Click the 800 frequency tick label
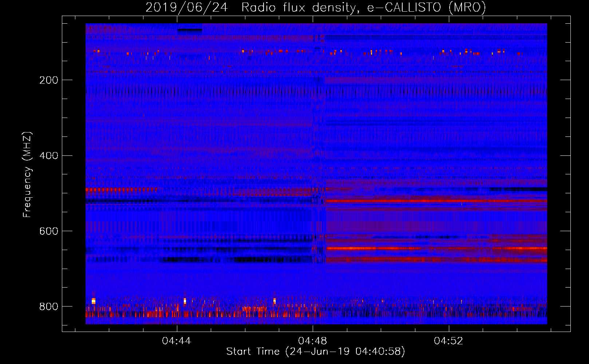The image size is (589, 364). [x=49, y=306]
